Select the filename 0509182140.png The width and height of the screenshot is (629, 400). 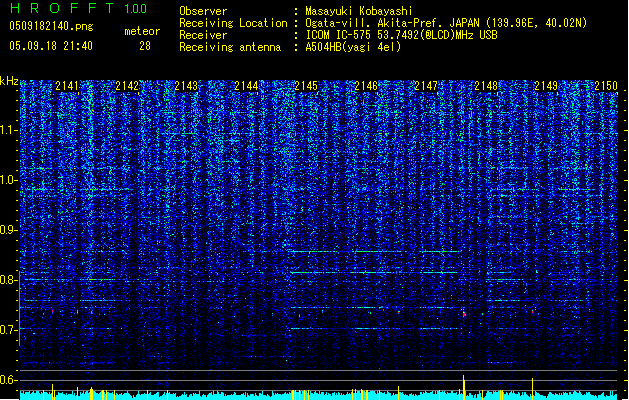51,26
